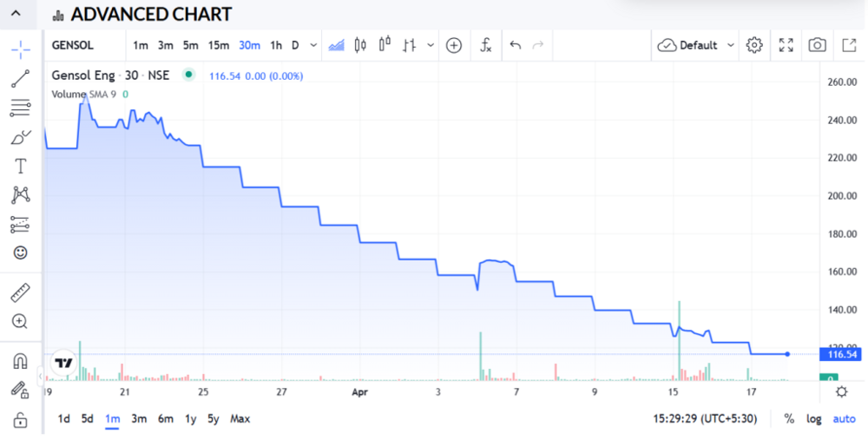Take a chart snapshot with camera icon
This screenshot has width=868, height=440.
point(817,45)
